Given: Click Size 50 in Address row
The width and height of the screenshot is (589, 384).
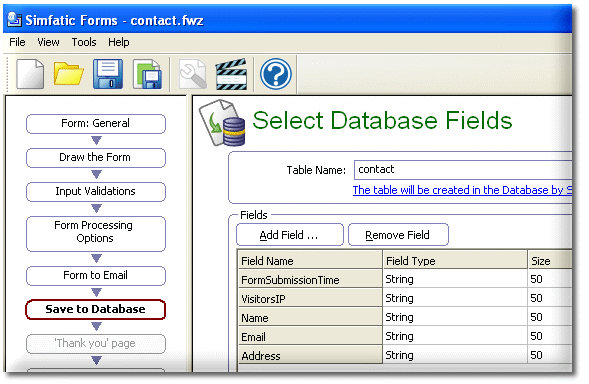Looking at the screenshot, I should pyautogui.click(x=550, y=355).
